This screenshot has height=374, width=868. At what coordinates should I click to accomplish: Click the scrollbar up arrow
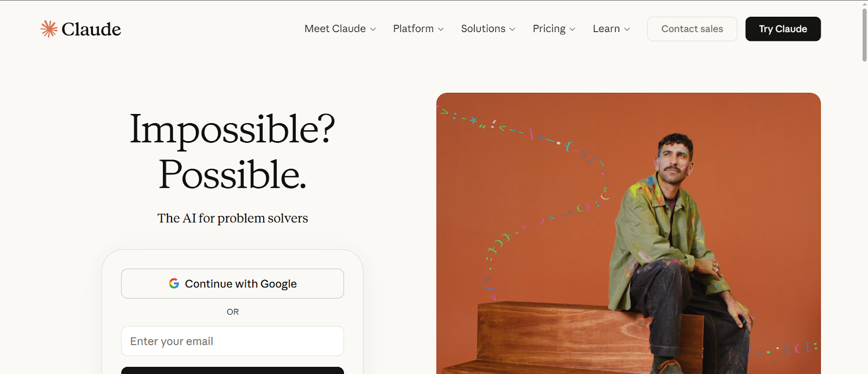point(864,4)
